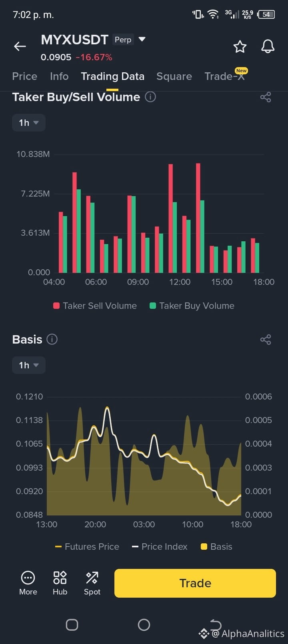Tap the Android back navigation button
The width and height of the screenshot is (288, 644).
pos(216,624)
